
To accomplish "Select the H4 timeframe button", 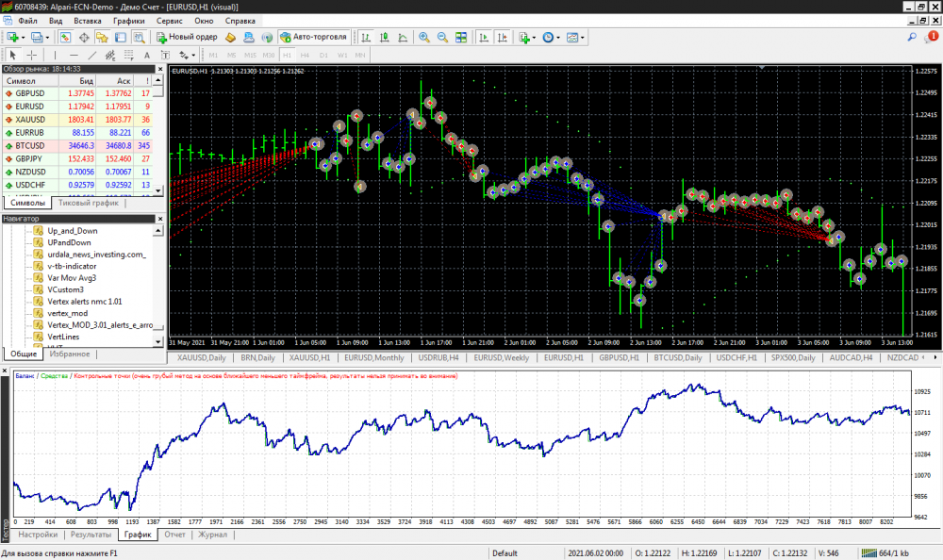I will click(306, 55).
